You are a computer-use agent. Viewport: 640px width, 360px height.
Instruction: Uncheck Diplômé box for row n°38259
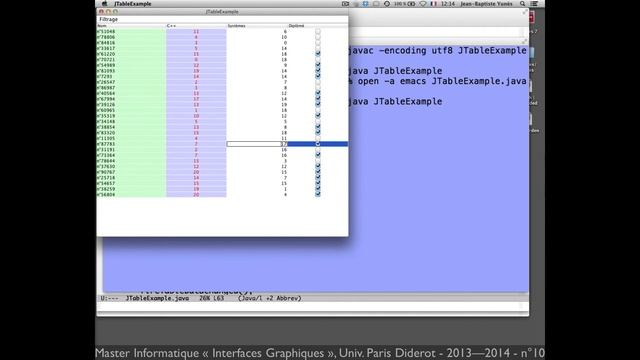pos(318,189)
